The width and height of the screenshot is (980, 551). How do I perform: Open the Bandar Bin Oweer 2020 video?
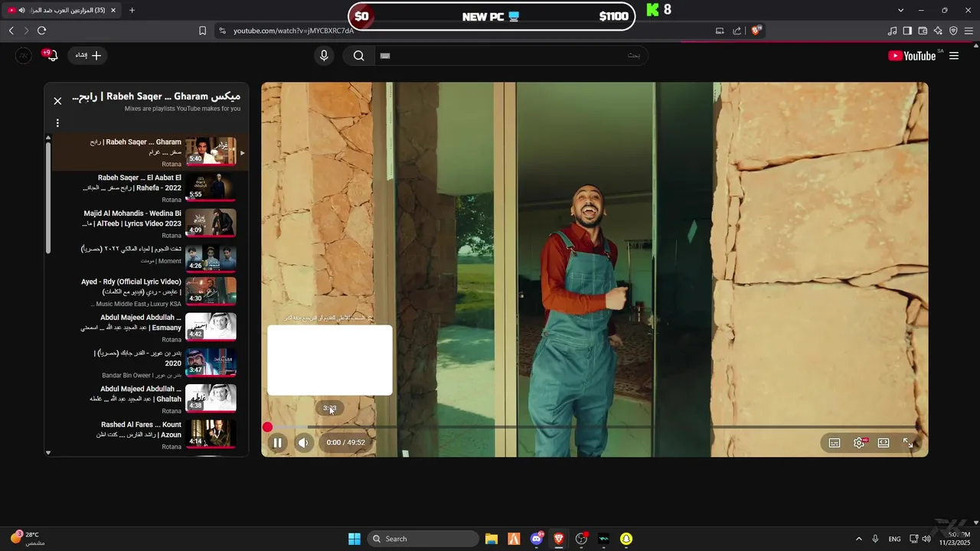(x=145, y=363)
